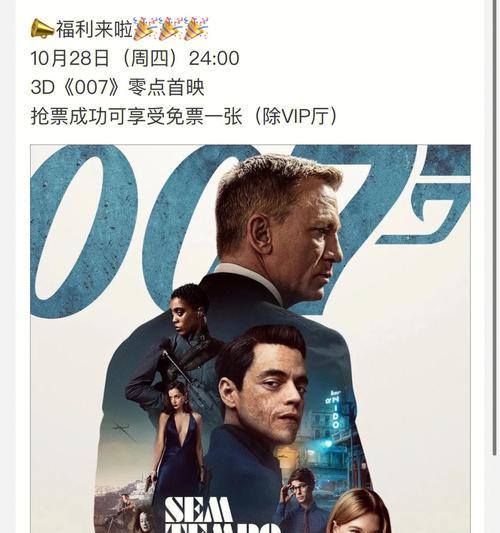This screenshot has height=533, width=500.
Task: Click the first zero of the 007 logo
Action: point(84,231)
